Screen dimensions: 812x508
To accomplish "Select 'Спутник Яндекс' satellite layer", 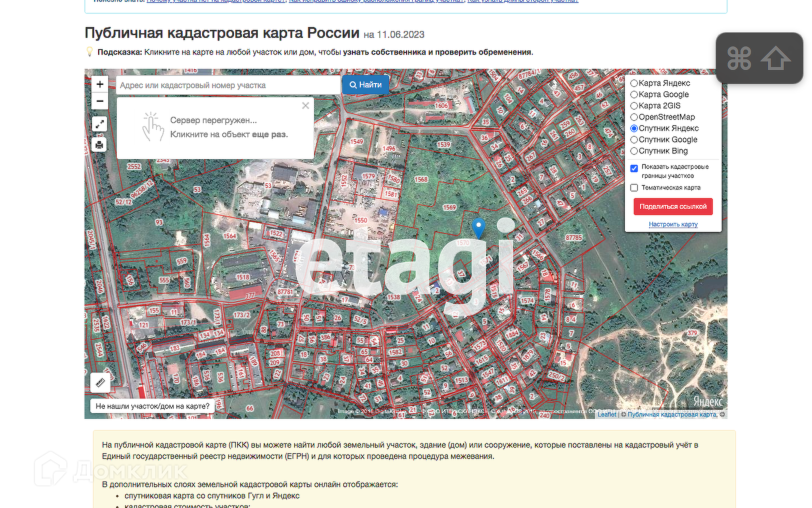I will (634, 129).
